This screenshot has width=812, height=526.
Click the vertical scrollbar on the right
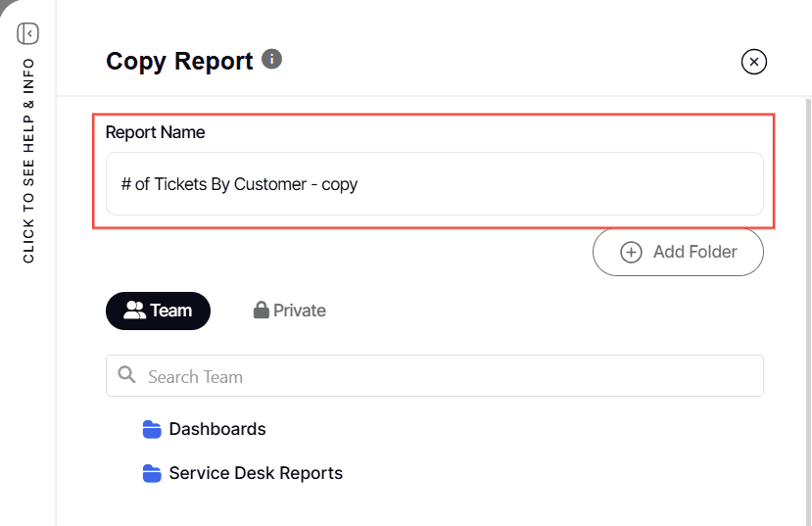808,312
